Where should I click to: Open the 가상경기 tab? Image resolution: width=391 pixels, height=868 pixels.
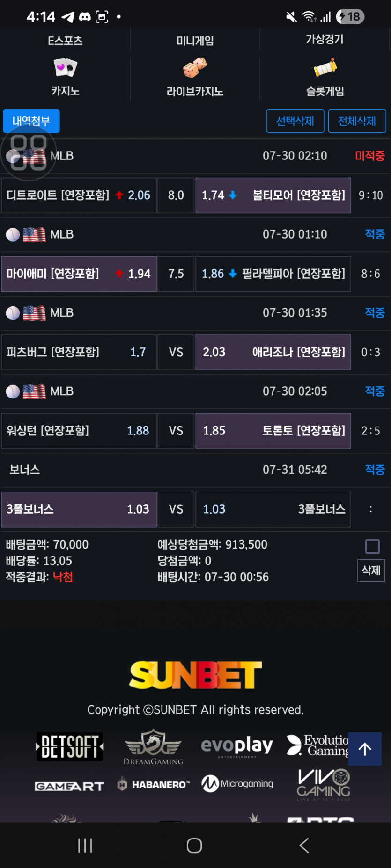point(325,39)
